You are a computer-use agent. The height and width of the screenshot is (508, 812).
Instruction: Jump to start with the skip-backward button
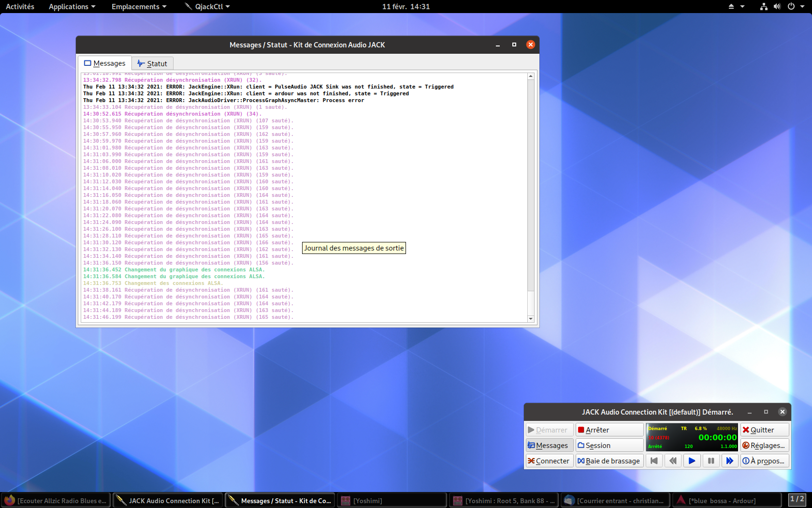coord(654,461)
